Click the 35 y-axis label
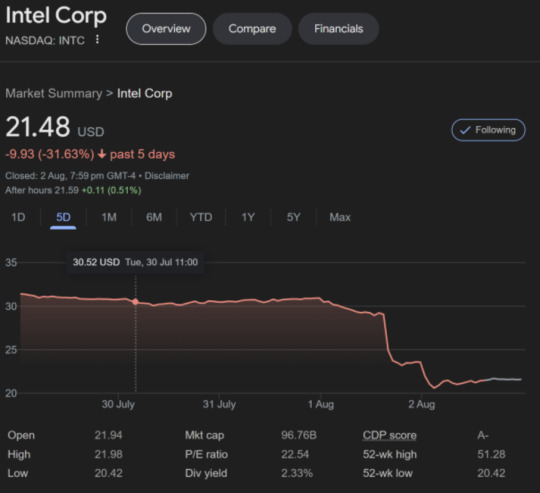 point(11,263)
